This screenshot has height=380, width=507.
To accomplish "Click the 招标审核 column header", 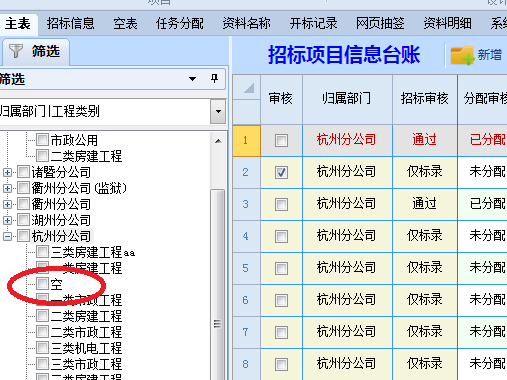I will pyautogui.click(x=425, y=99).
